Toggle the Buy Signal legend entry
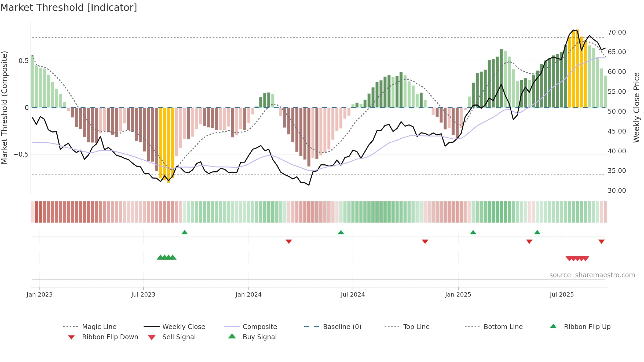Viewport: 644px width, 362px height. point(252,337)
